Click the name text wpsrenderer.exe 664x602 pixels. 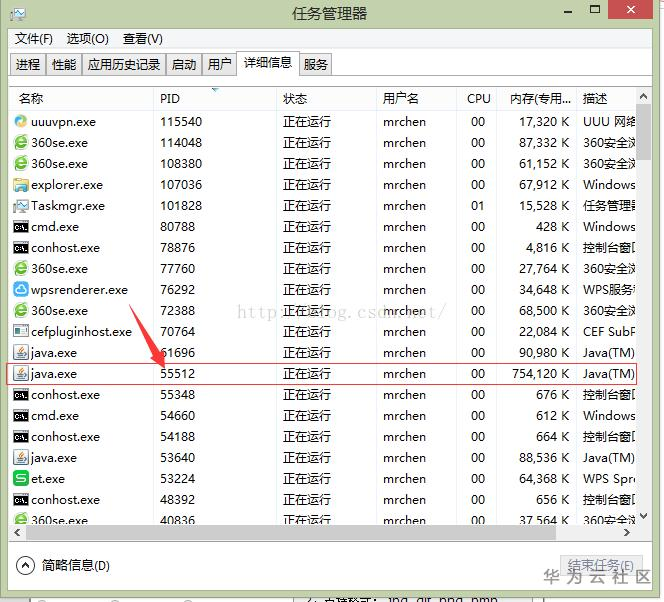point(80,290)
